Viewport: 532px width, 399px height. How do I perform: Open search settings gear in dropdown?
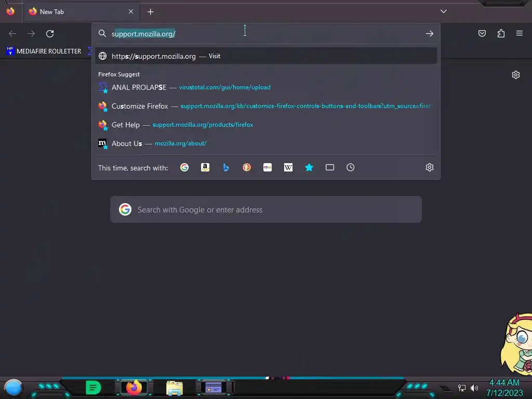(x=430, y=167)
